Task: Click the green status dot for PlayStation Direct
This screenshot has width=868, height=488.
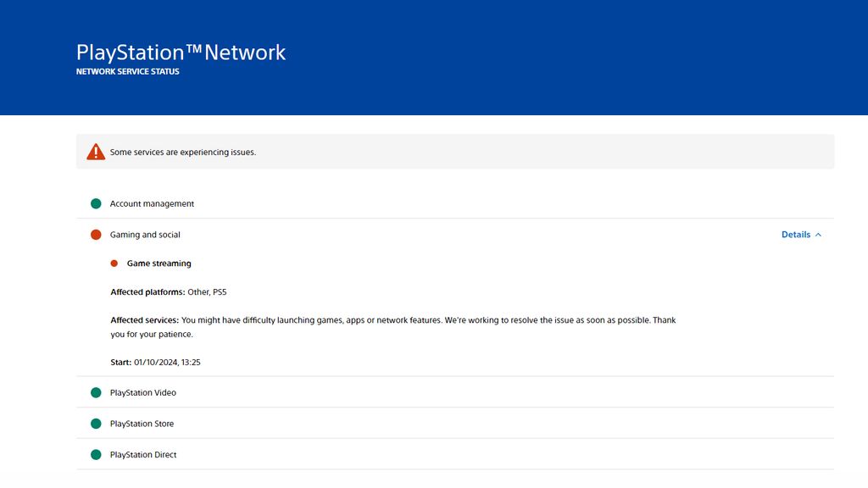Action: click(95, 454)
